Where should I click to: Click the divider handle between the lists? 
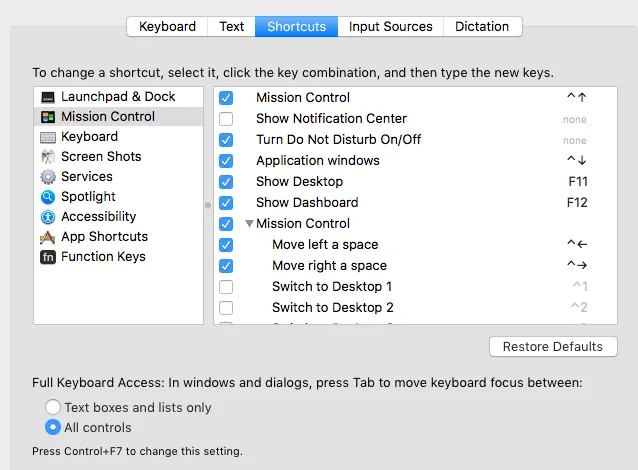(208, 205)
